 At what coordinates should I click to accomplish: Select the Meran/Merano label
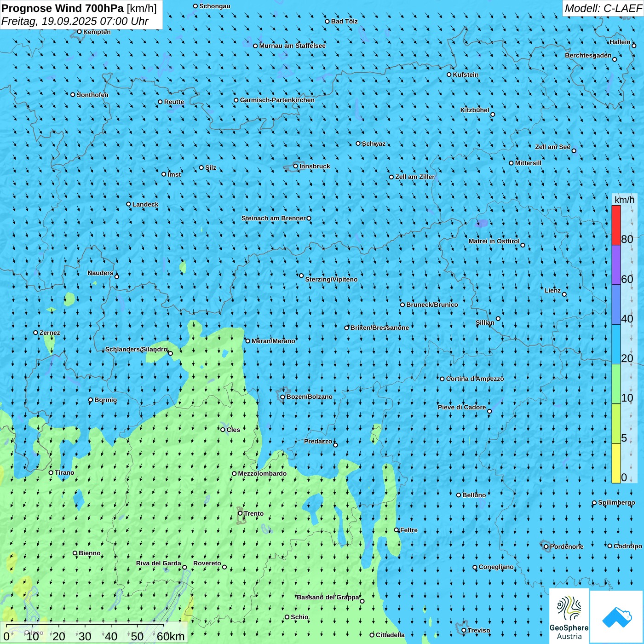[x=273, y=341]
